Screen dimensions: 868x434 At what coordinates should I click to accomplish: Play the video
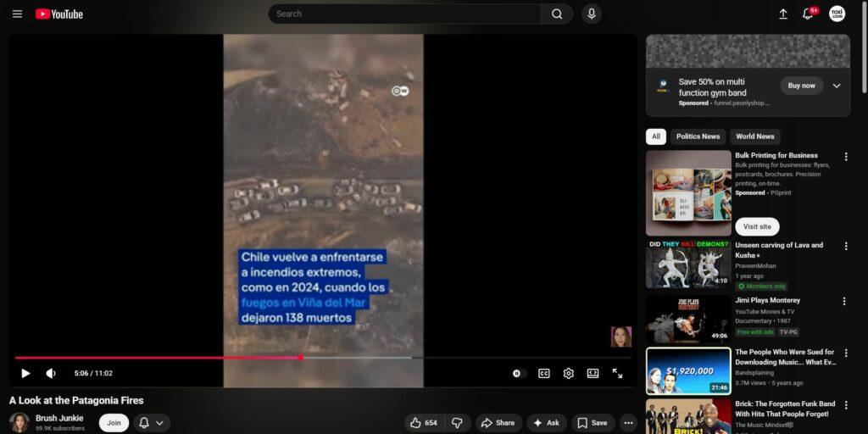[x=25, y=373]
